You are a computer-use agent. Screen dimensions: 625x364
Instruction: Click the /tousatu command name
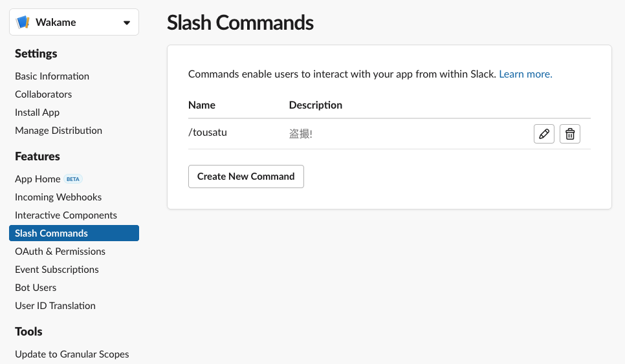[x=208, y=133]
